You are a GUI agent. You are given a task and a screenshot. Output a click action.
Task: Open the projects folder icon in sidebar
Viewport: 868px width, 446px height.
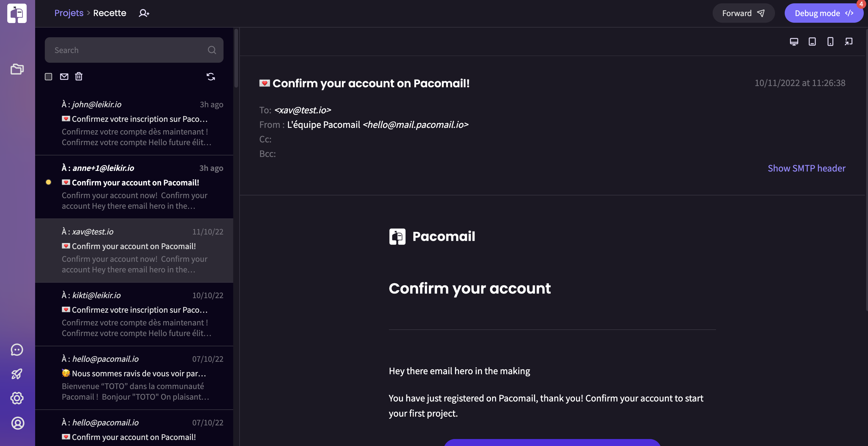pos(17,69)
